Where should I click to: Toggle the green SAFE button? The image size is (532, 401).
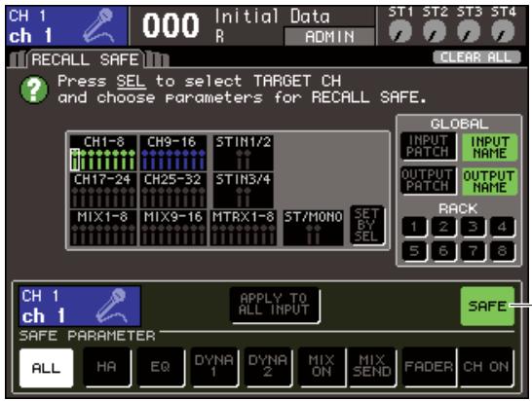pyautogui.click(x=487, y=306)
